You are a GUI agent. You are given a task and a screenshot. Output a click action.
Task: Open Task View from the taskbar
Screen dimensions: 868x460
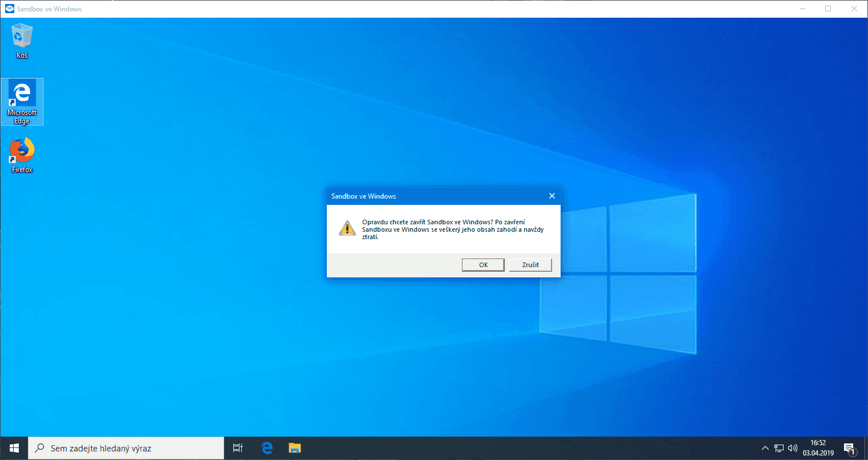(238, 448)
